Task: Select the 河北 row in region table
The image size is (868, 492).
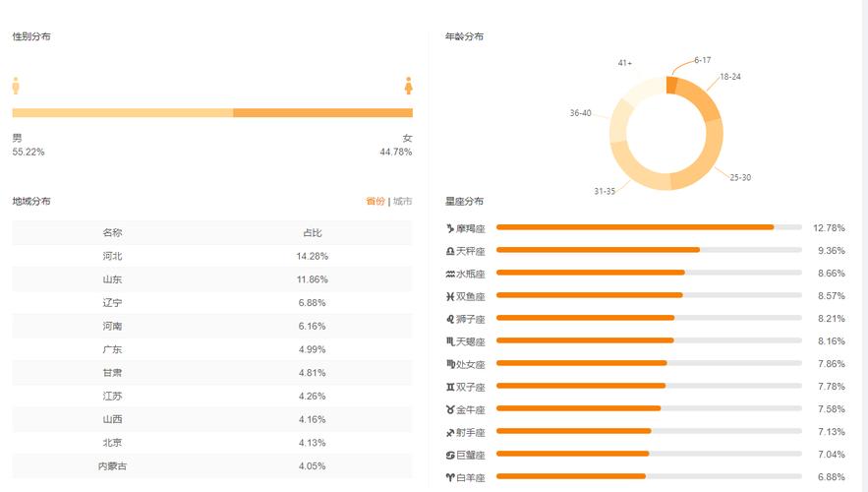Action: pyautogui.click(x=211, y=256)
